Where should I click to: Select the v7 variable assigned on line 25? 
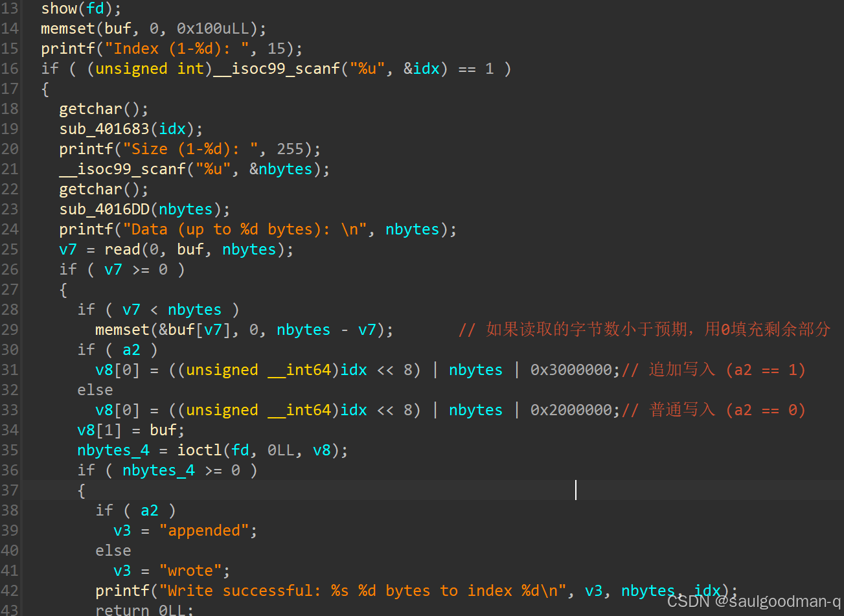click(68, 249)
